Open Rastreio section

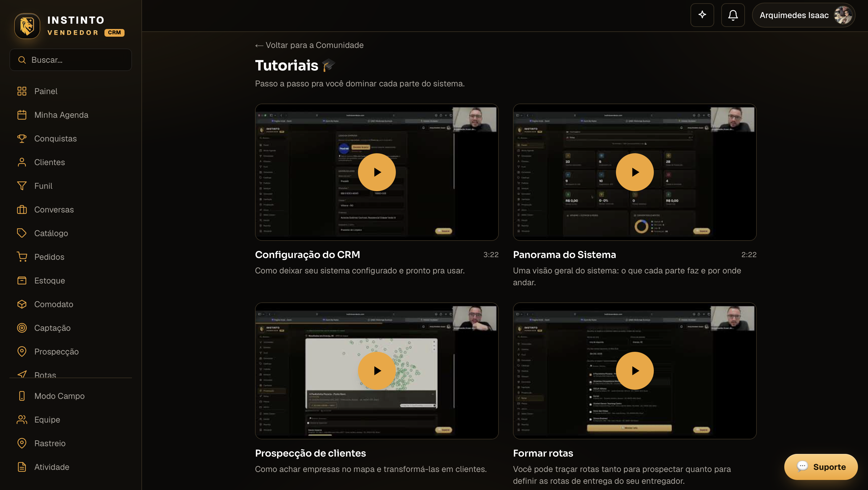71,443
